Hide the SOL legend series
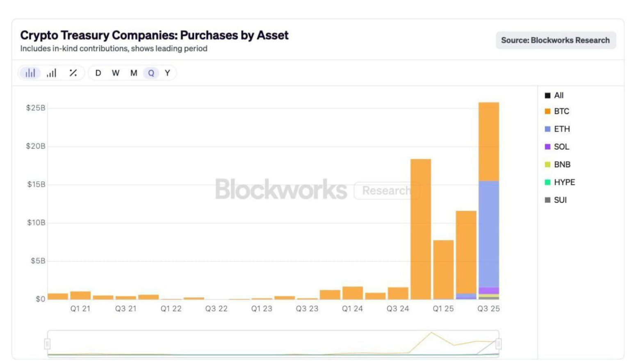The image size is (629, 364). tap(557, 147)
